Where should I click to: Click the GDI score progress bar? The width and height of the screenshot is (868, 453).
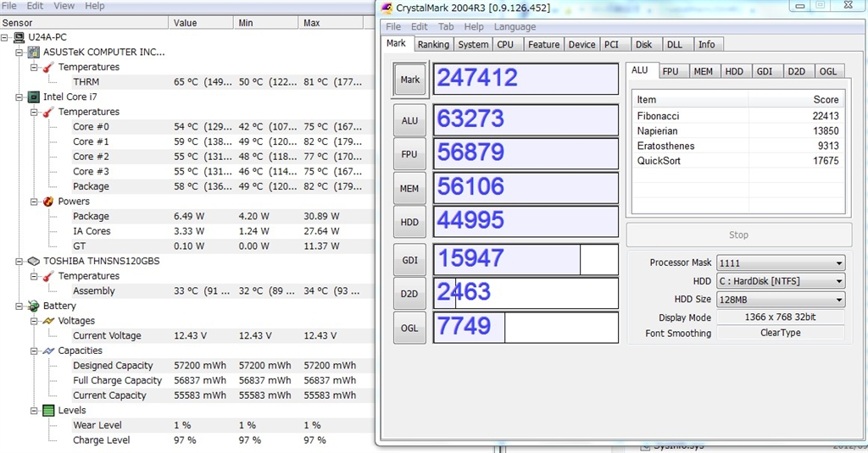(526, 259)
